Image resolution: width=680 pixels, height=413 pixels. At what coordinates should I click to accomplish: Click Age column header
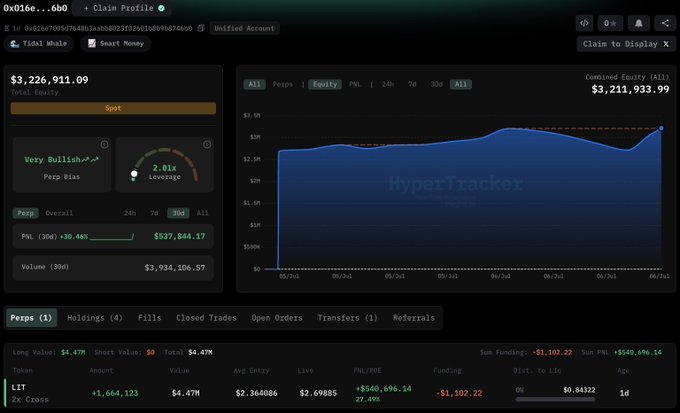click(x=623, y=370)
